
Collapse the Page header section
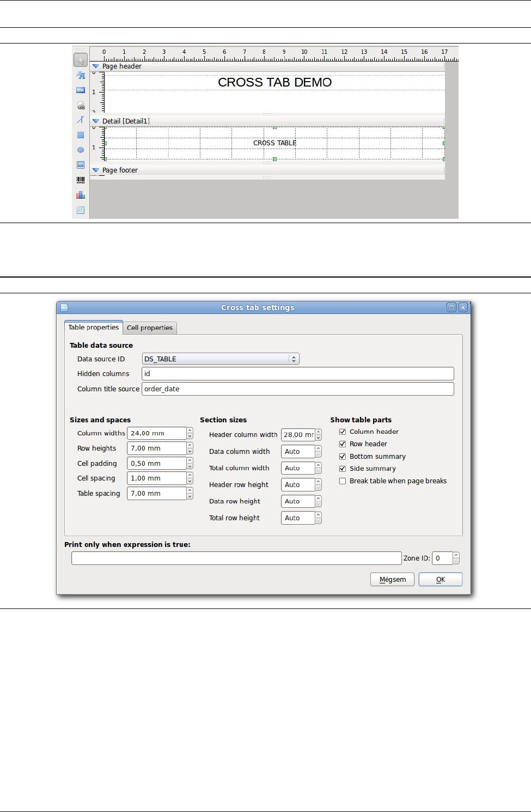(x=96, y=66)
